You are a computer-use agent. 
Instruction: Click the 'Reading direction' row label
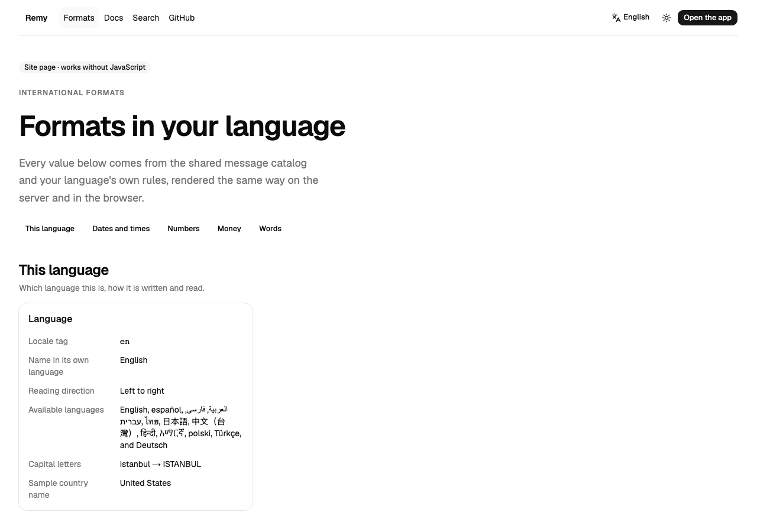coord(62,391)
